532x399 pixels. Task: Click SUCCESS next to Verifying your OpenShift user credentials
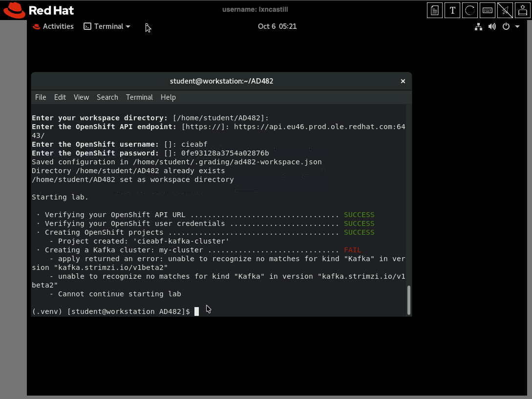pyautogui.click(x=359, y=223)
